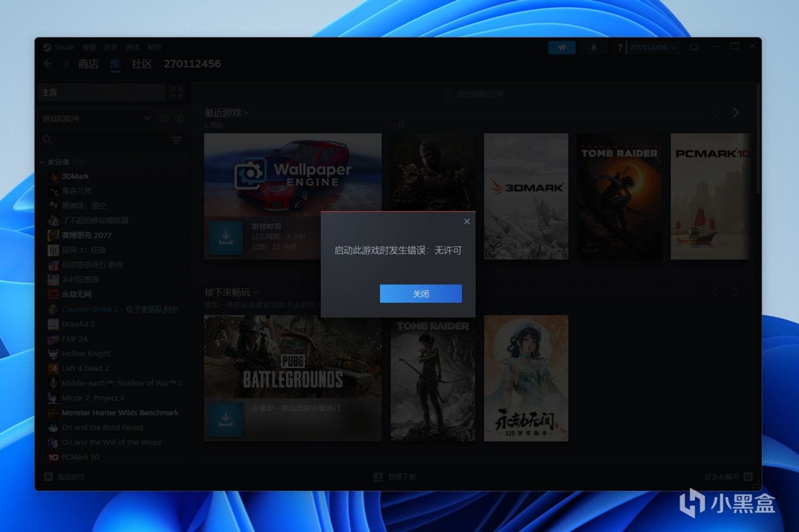This screenshot has height=532, width=799.
Task: Show previous recent games with left arrow
Action: tap(716, 113)
